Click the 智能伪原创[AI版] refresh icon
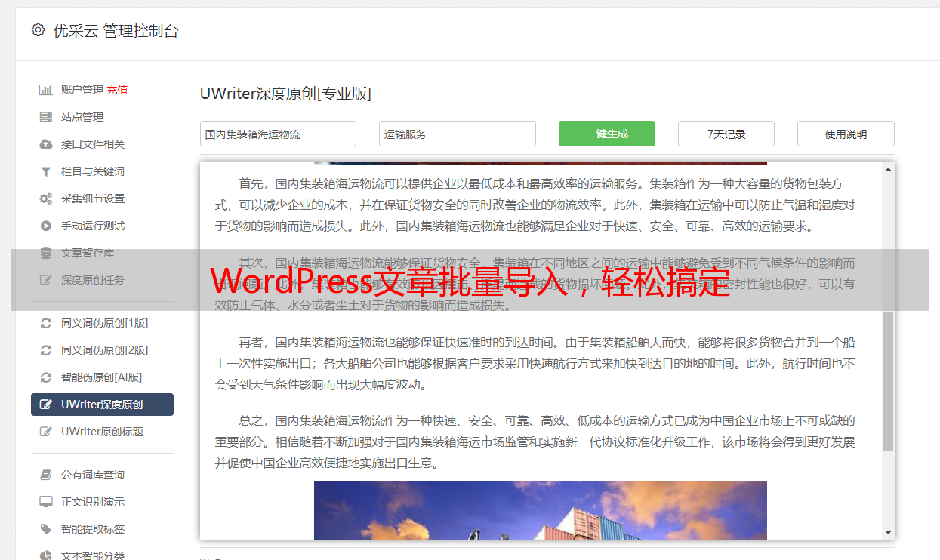940x560 pixels. [46, 377]
